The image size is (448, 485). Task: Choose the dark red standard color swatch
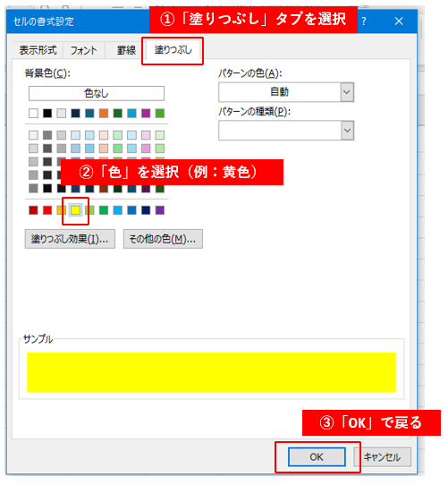[33, 210]
